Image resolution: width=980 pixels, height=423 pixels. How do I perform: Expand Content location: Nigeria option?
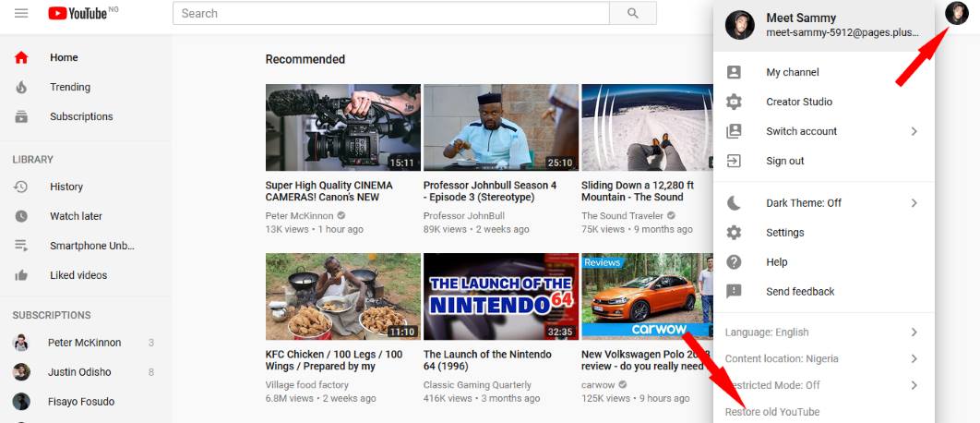click(782, 358)
